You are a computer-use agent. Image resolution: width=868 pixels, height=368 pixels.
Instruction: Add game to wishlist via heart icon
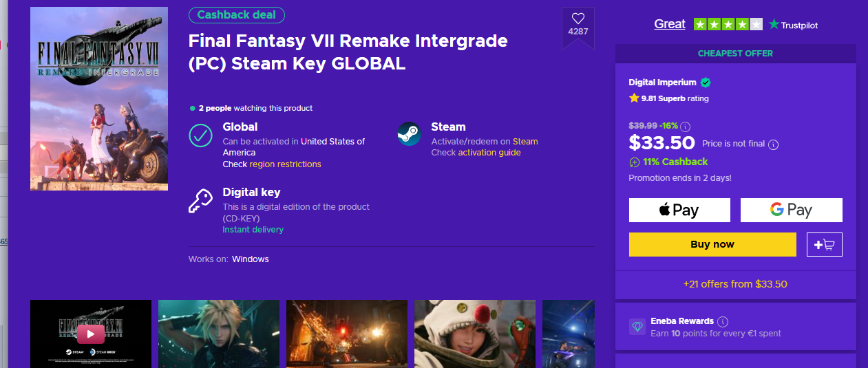coord(578,19)
